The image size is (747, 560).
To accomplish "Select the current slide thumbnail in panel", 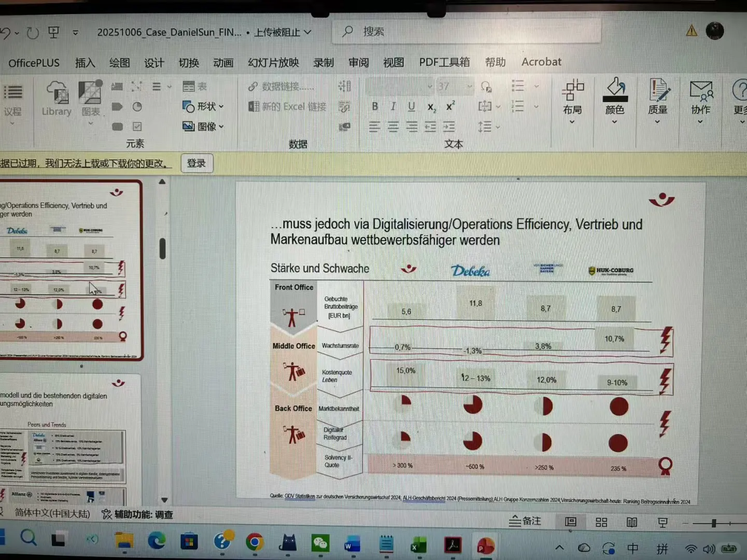I will (x=71, y=270).
